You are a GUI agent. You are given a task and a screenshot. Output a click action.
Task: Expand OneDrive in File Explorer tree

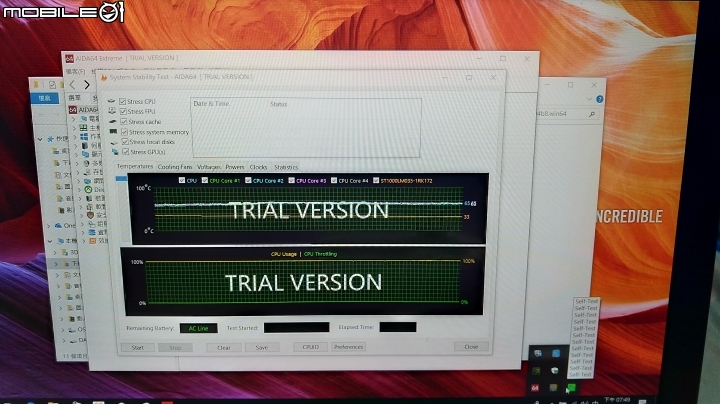click(x=48, y=226)
